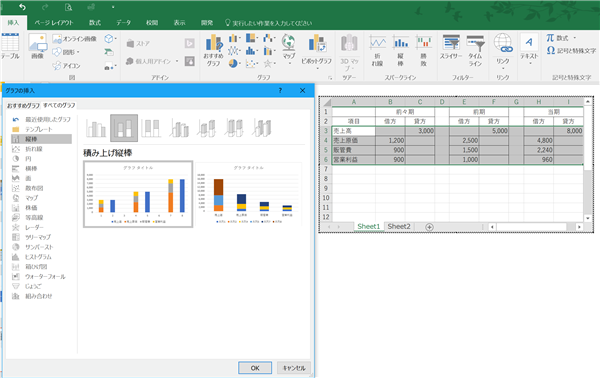This screenshot has height=378, width=600.
Task: Click the Online Pictures (オンライン画像) icon
Action: coord(75,39)
